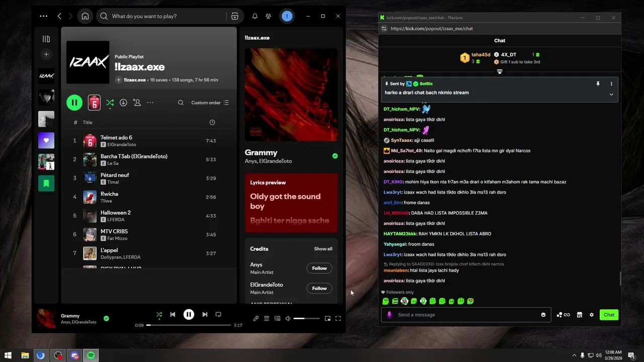
Task: Open pinned message more options
Action: pyautogui.click(x=612, y=84)
